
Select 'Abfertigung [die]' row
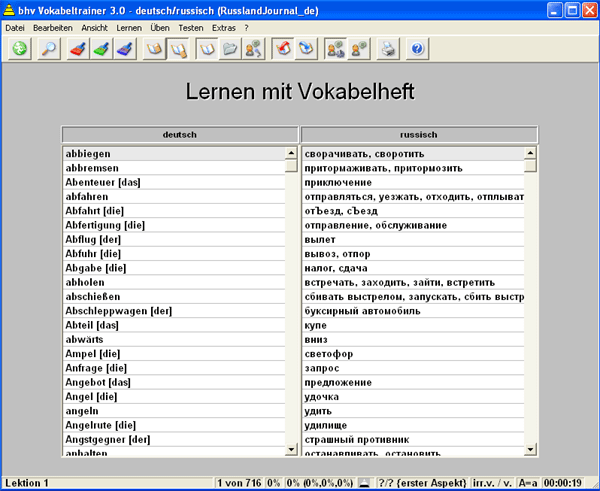tap(174, 225)
